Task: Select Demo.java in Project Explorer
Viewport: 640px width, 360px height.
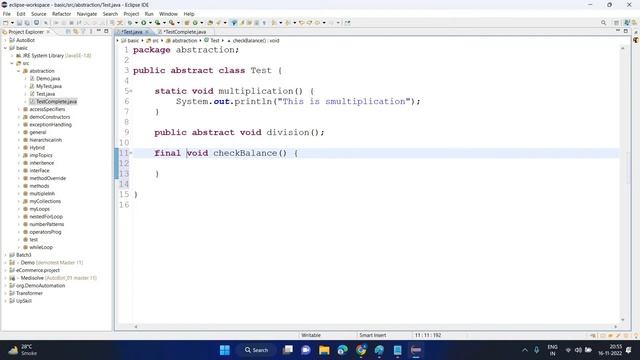Action: click(48, 78)
